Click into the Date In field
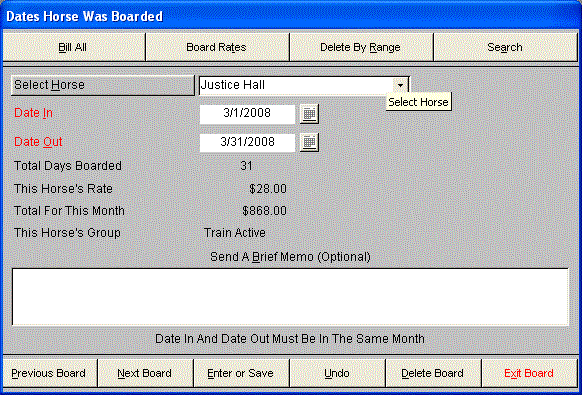Image resolution: width=582 pixels, height=395 pixels. click(x=247, y=114)
